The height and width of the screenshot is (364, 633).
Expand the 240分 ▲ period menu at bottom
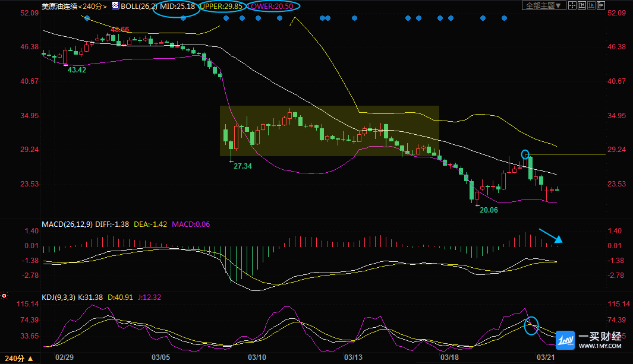[20, 358]
